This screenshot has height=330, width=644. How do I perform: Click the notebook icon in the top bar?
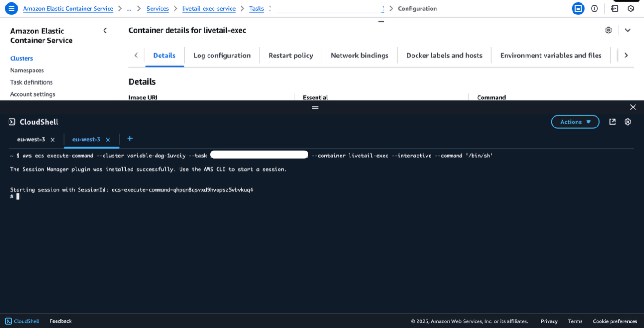tap(614, 8)
